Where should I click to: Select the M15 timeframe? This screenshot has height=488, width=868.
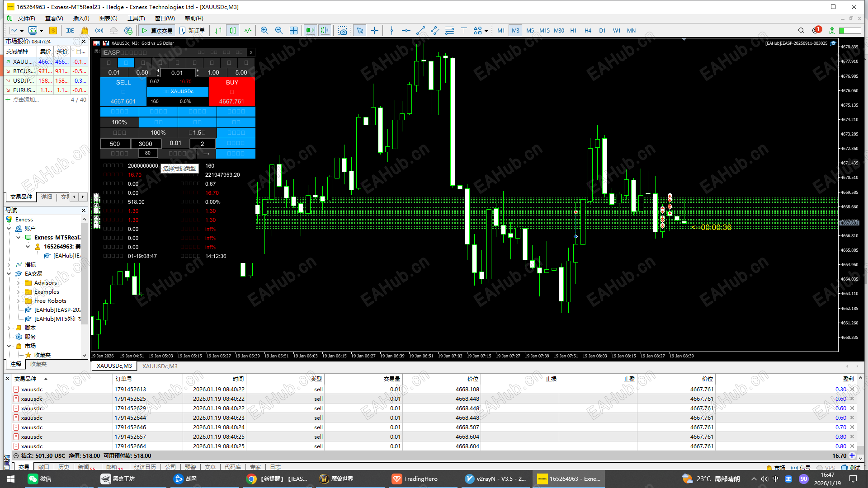tap(544, 31)
